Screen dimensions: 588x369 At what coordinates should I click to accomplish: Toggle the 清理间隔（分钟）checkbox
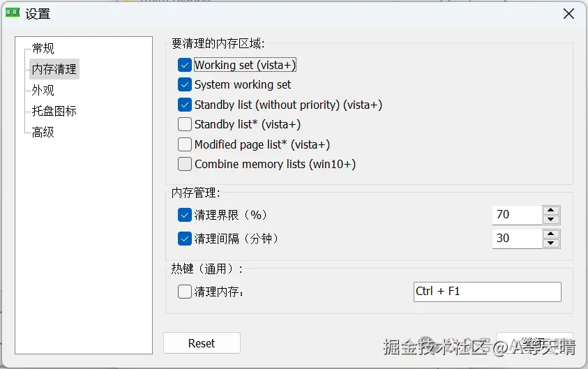point(185,239)
